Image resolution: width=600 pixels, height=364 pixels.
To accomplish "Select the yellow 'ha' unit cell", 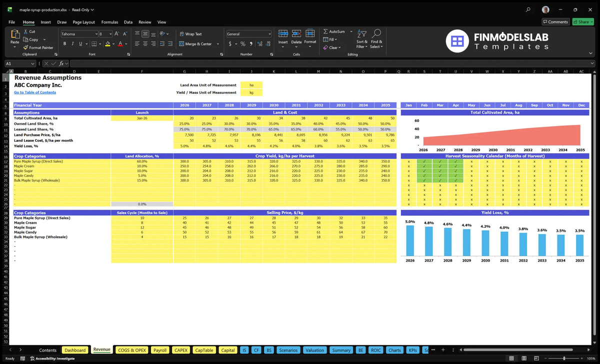I will click(251, 85).
